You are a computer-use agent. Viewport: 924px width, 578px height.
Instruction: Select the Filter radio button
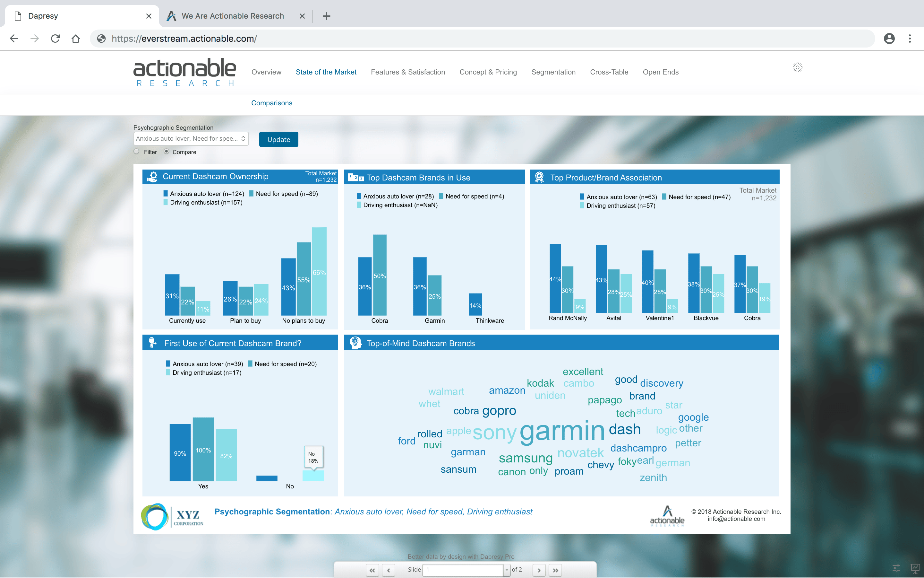click(x=136, y=151)
